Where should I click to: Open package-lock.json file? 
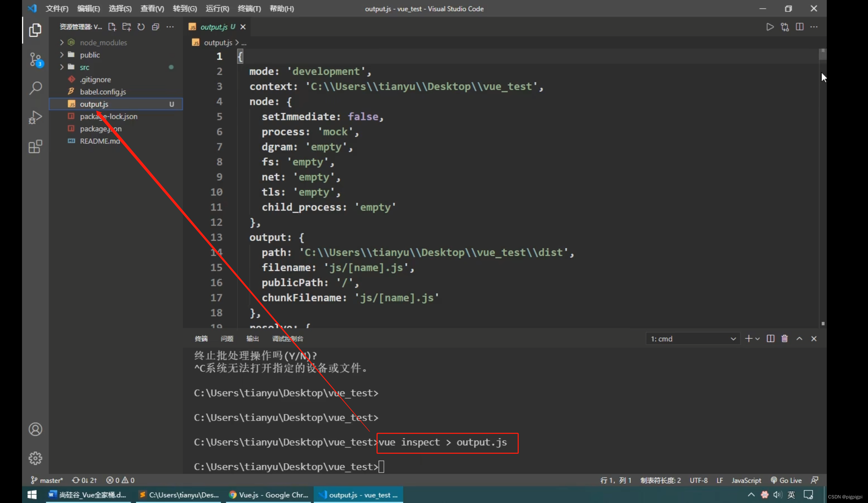(x=108, y=116)
